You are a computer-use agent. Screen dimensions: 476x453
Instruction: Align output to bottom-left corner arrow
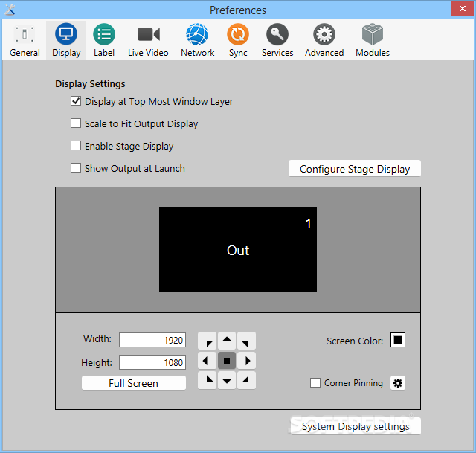(x=208, y=380)
